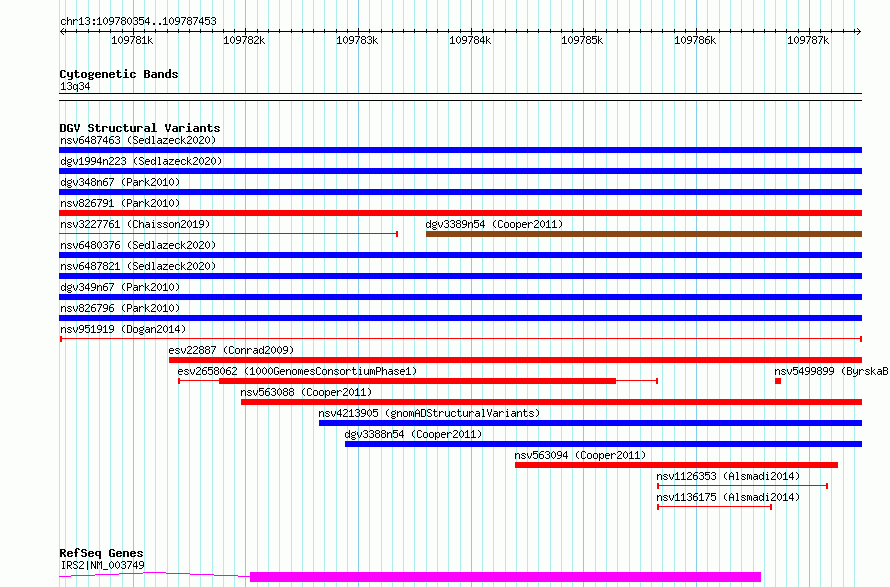The image size is (890, 587).
Task: Select the red bar for nsv826791
Action: pos(460,213)
